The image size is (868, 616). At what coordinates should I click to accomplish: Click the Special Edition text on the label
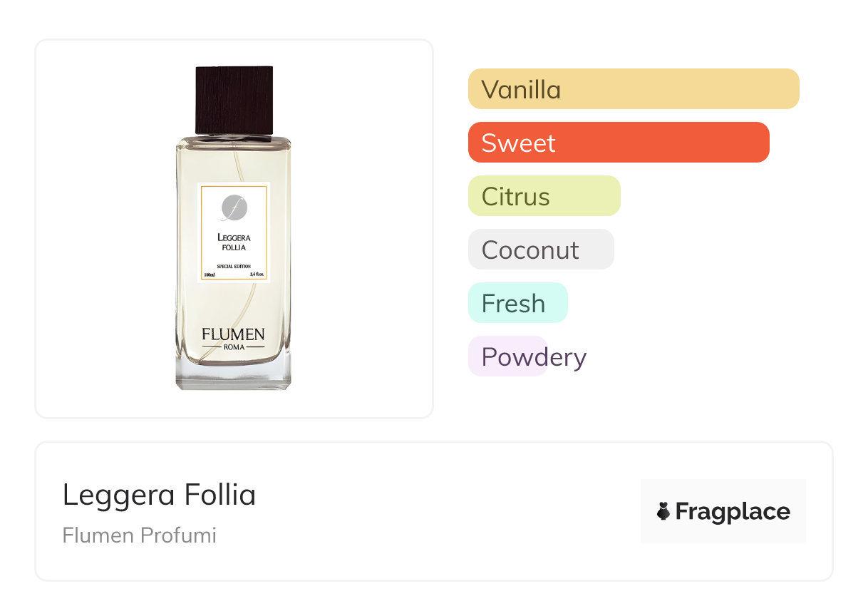234,266
